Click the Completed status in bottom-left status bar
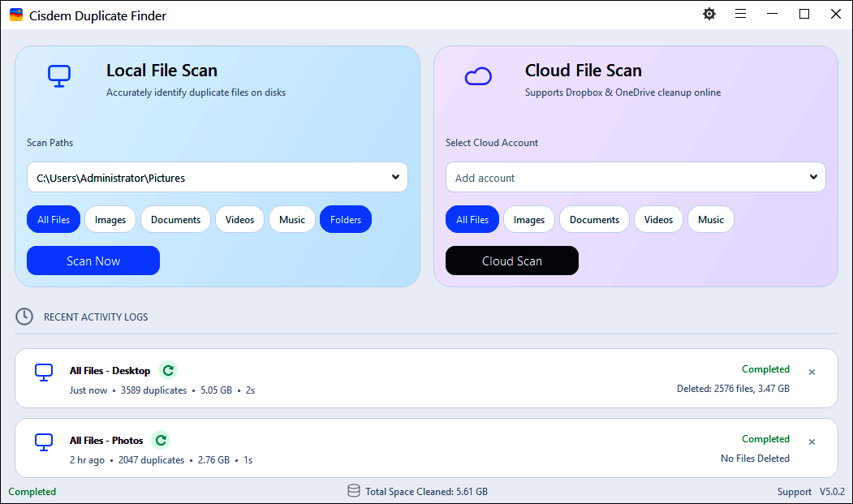Viewport: 853px width, 504px height. click(x=32, y=492)
